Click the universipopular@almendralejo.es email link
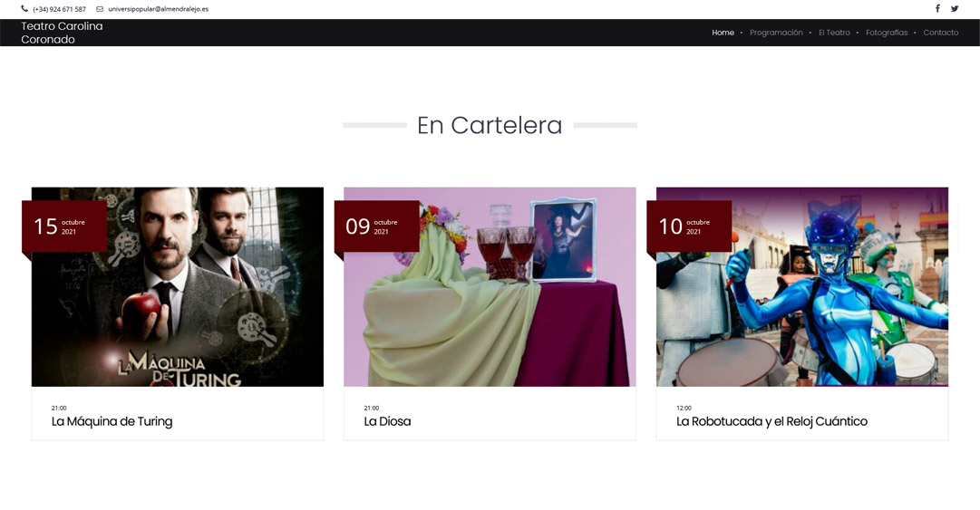Screen dimensions: 980x510 (158, 9)
